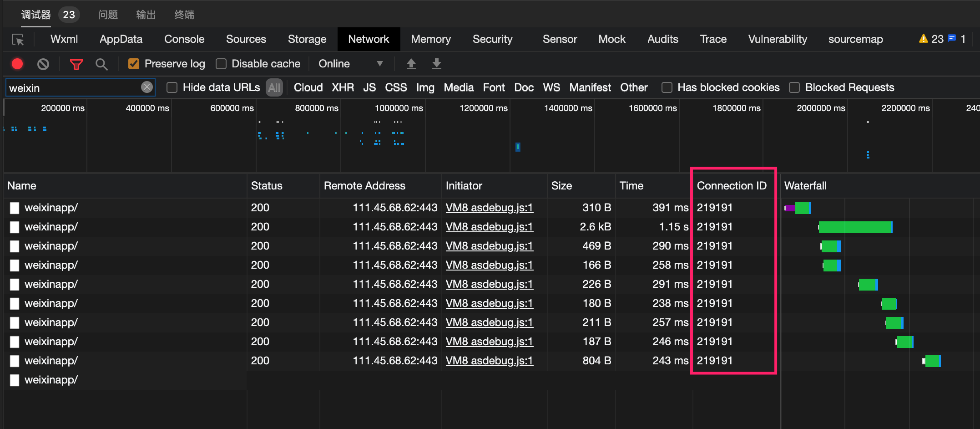
Task: Open VM8 asdebug.js:1 link in 310 B row
Action: tap(489, 208)
